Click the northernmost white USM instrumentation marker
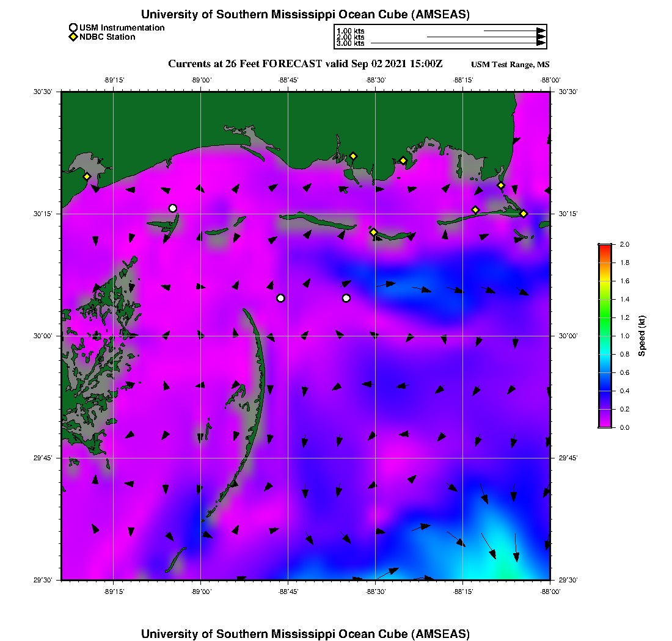 point(173,208)
